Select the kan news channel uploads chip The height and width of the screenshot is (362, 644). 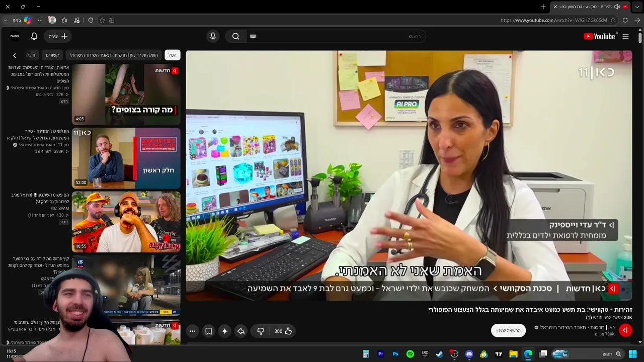pyautogui.click(x=114, y=55)
